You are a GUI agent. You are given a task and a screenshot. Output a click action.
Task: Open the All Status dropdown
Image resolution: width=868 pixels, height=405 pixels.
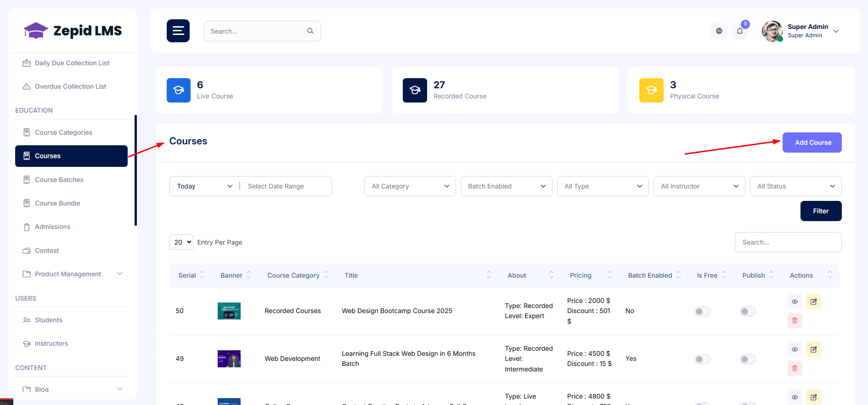[796, 186]
